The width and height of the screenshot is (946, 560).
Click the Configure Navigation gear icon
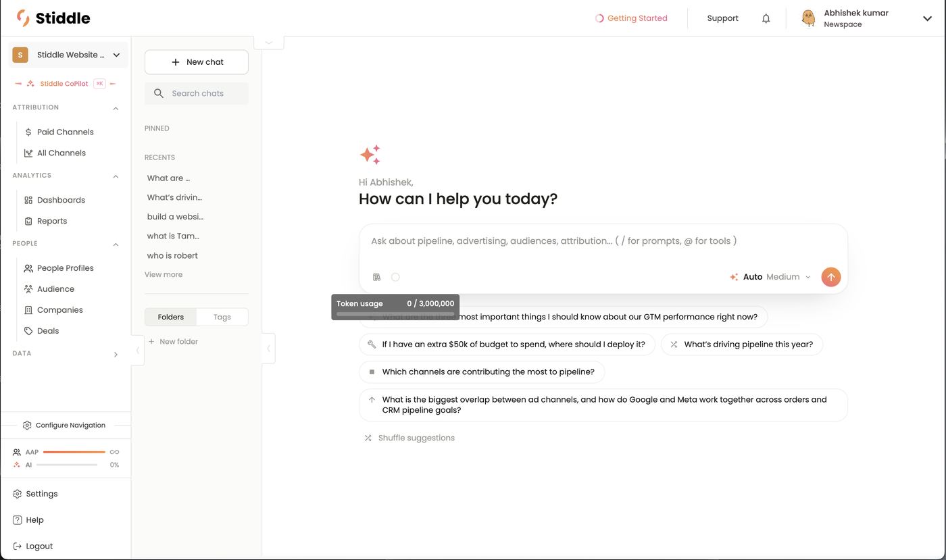click(27, 426)
